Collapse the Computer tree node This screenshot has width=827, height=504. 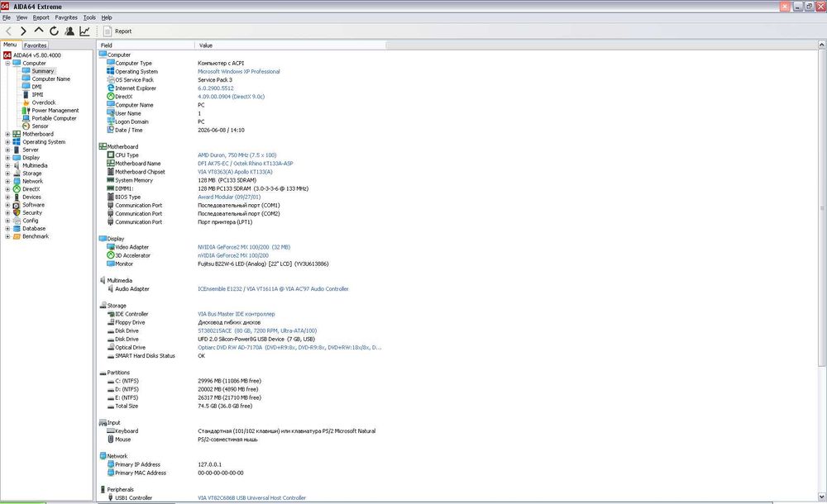tap(7, 64)
